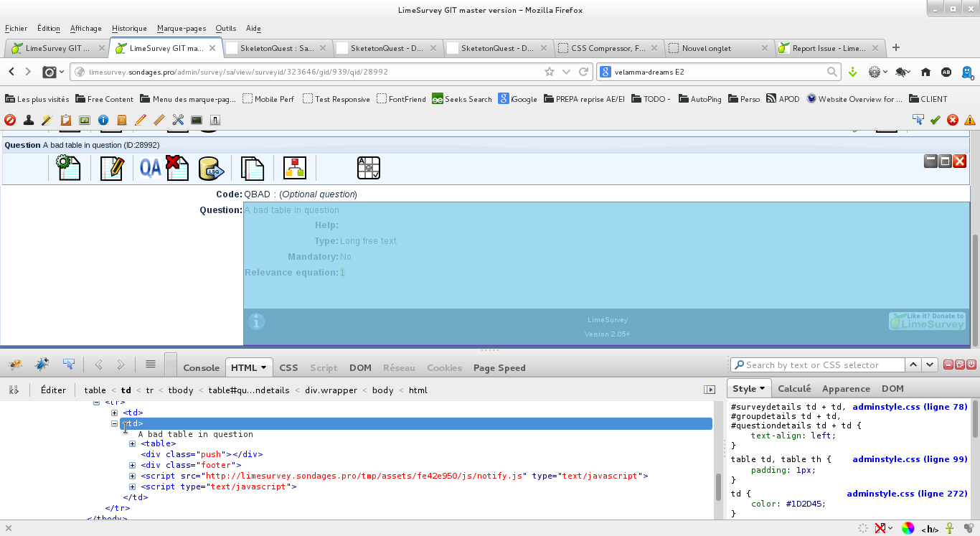Collapse the selected td node in HTML tree

coord(115,423)
